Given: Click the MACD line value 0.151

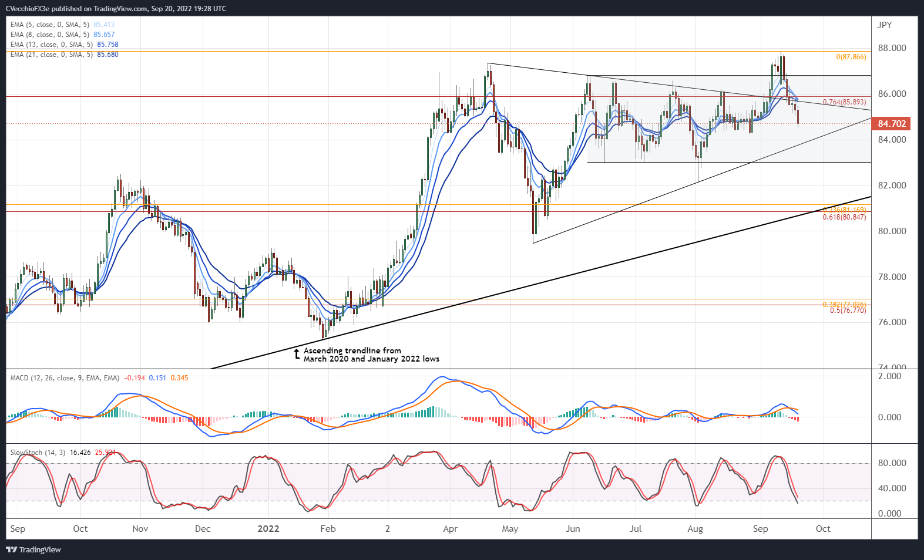Looking at the screenshot, I should pos(157,378).
